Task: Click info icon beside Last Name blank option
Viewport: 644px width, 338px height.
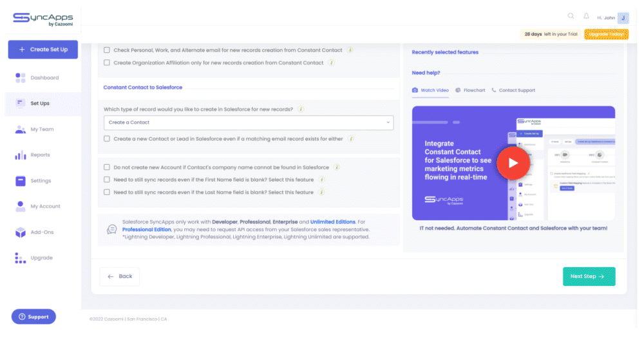Action: (x=321, y=192)
